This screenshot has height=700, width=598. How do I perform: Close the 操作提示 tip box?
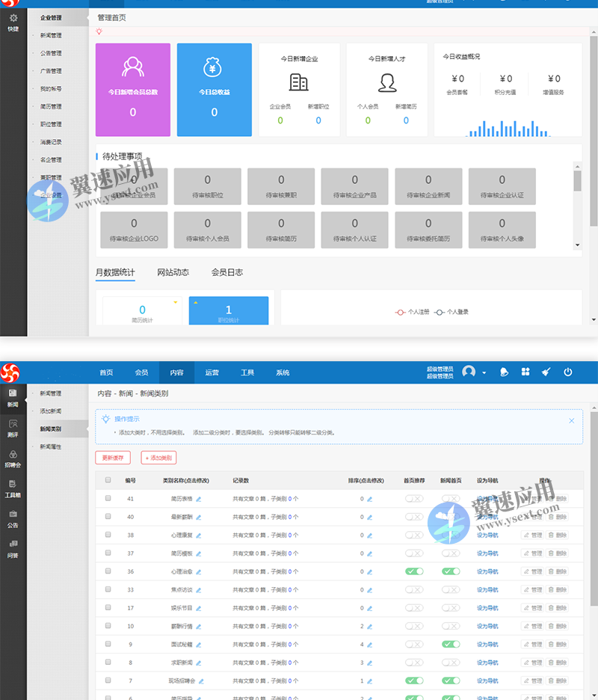click(x=572, y=420)
